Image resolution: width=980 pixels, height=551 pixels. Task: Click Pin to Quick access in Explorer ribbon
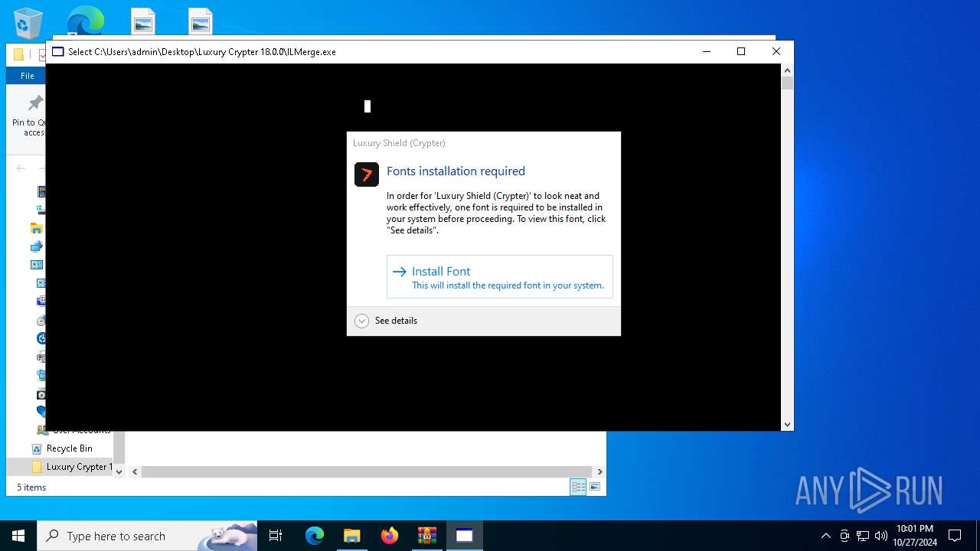pyautogui.click(x=29, y=116)
